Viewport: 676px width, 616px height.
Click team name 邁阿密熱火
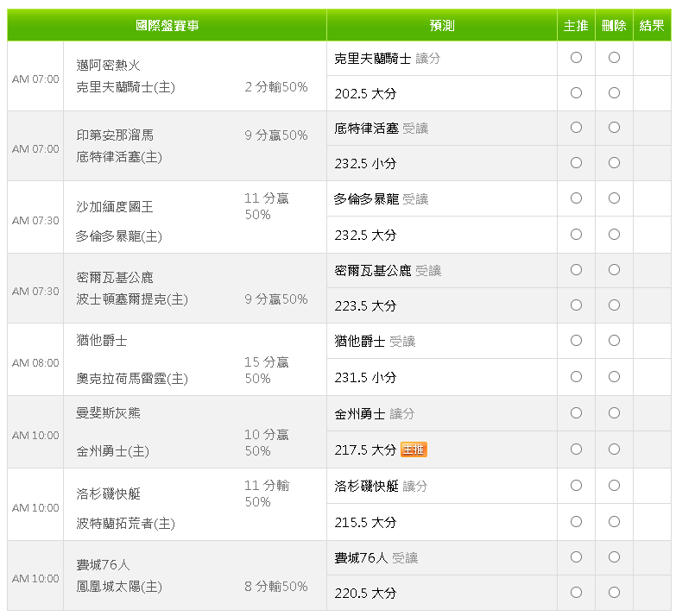(108, 66)
